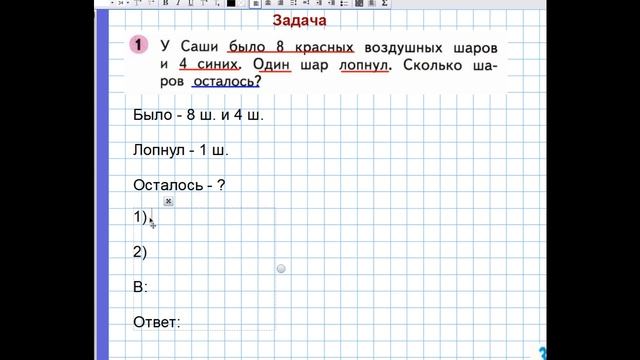
Task: Toggle Bold formatting in the toolbar
Action: tap(166, 3)
